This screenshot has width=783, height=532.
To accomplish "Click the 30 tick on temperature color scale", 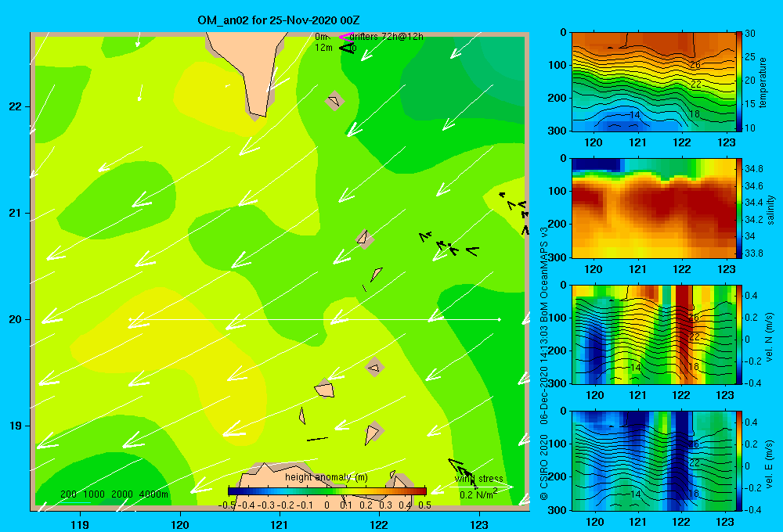I will pyautogui.click(x=750, y=34).
